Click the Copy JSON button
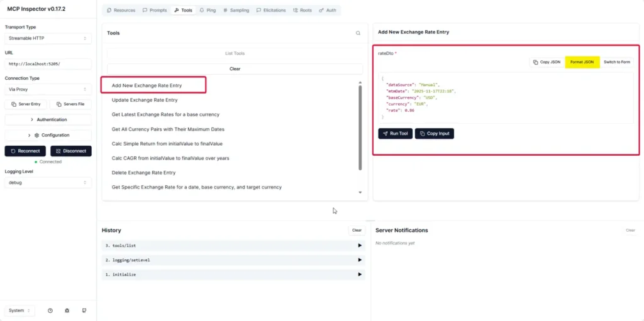 tap(546, 62)
